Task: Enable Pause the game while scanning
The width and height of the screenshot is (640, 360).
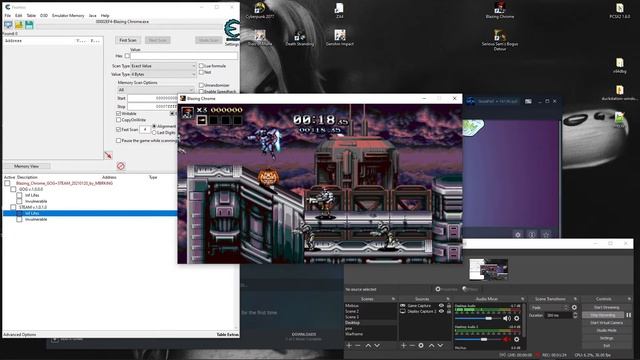Action: click(118, 140)
